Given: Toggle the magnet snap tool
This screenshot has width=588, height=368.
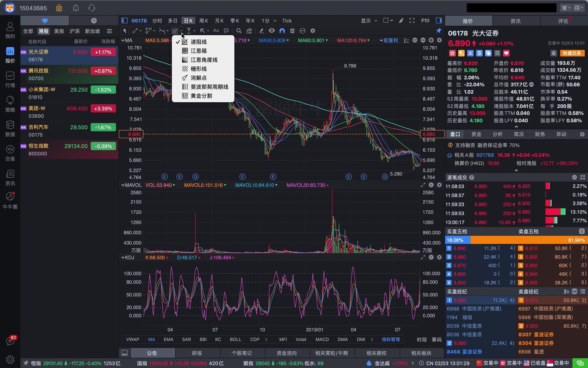Looking at the screenshot, I should (282, 31).
